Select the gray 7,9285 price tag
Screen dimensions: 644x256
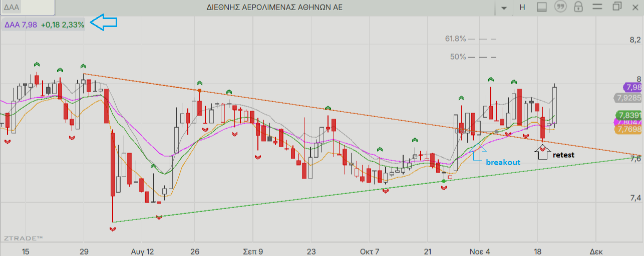click(x=628, y=97)
